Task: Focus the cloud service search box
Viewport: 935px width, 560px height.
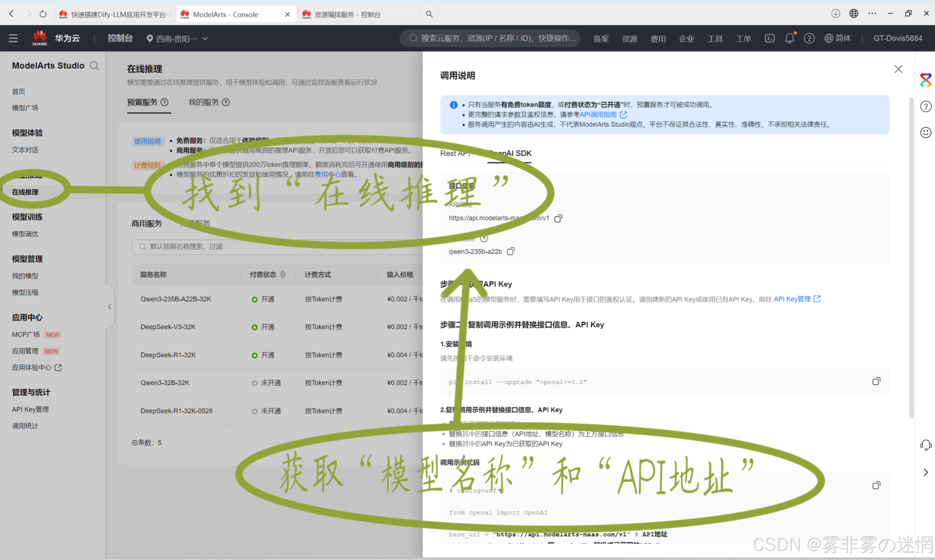Action: click(x=489, y=38)
